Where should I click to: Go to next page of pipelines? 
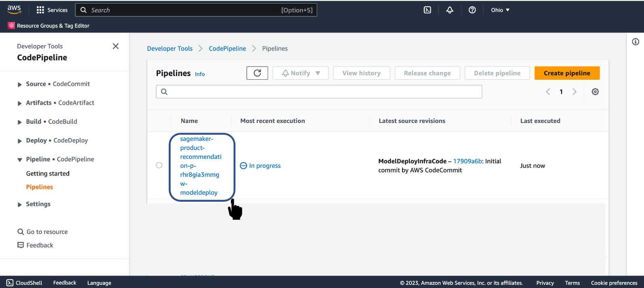coord(574,92)
